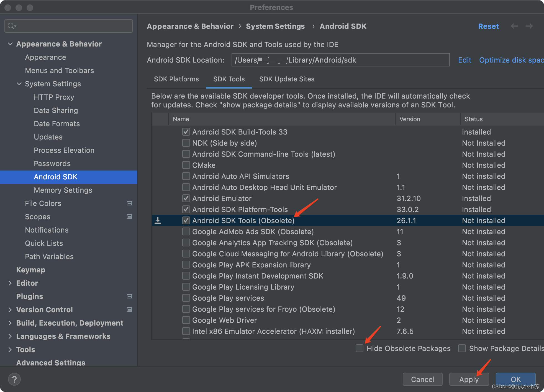544x392 pixels.
Task: Open the SDK Update Sites tab
Action: point(287,79)
